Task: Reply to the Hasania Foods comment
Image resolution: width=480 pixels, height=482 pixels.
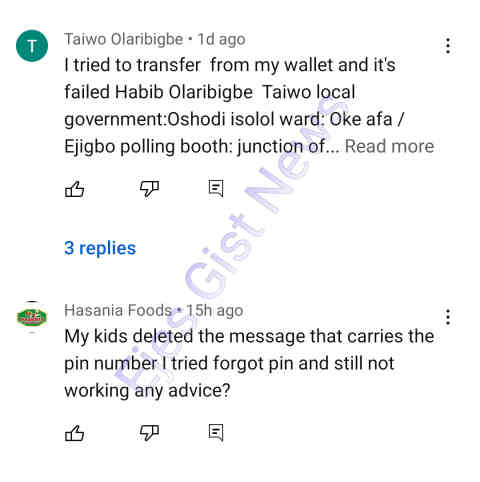Action: tap(216, 433)
